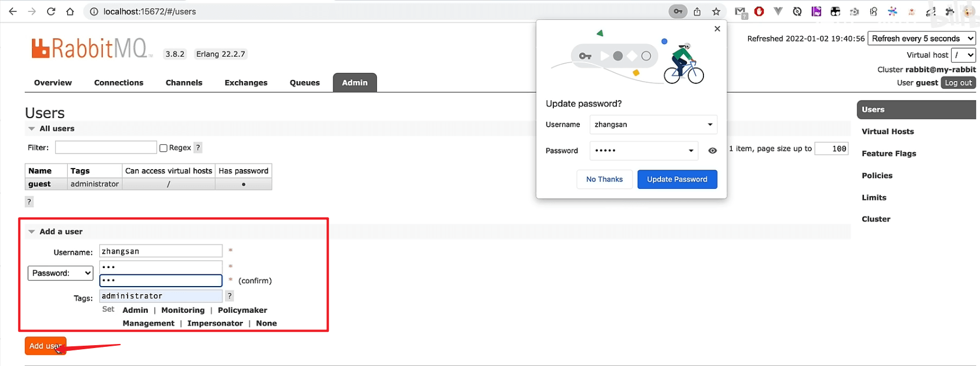This screenshot has width=980, height=366.
Task: Open the camera screenshot extension icon
Action: click(855, 12)
